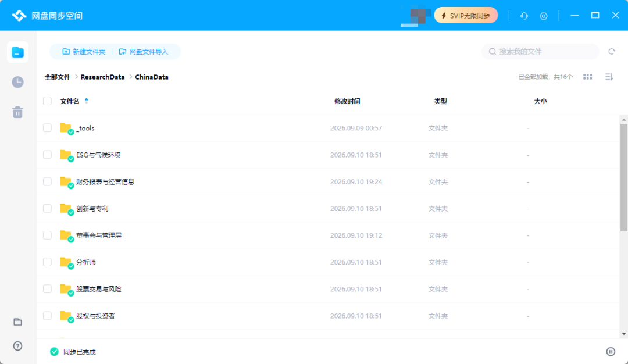628x364 pixels.
Task: Tick the checkbox for 财务报表与经营信息
Action: [47, 181]
